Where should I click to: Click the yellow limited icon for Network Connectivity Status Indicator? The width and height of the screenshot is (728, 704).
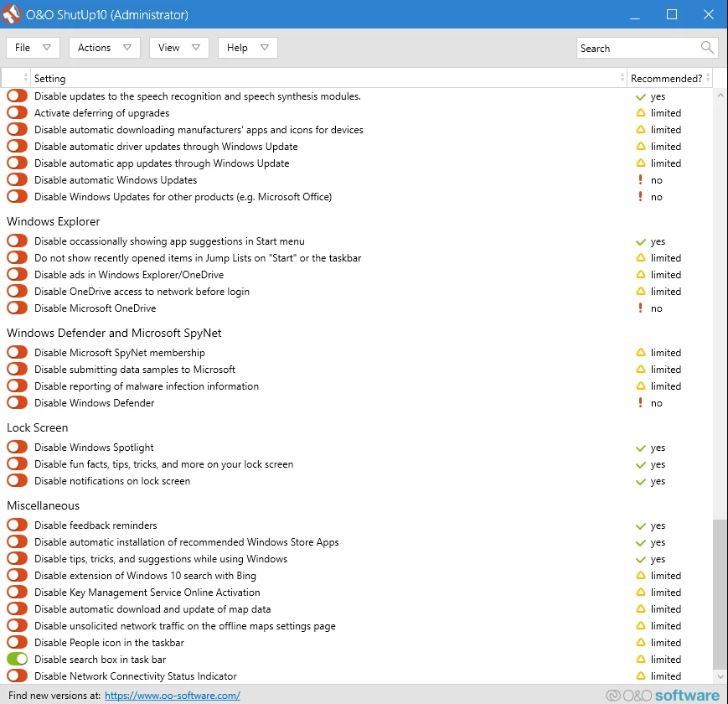pos(641,676)
